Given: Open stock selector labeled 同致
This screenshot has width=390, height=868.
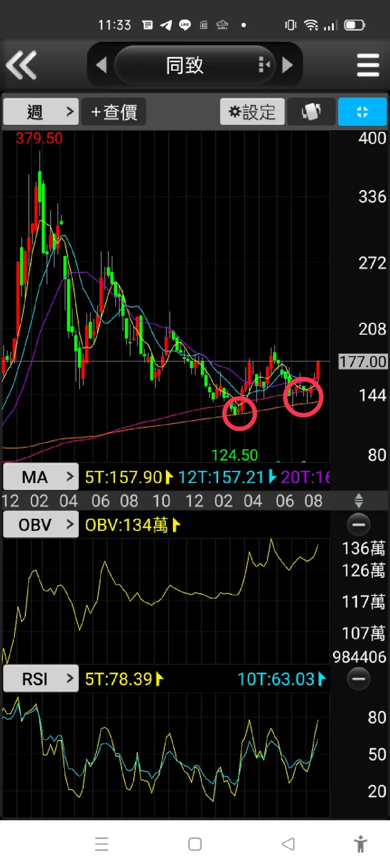Looking at the screenshot, I should [x=184, y=65].
